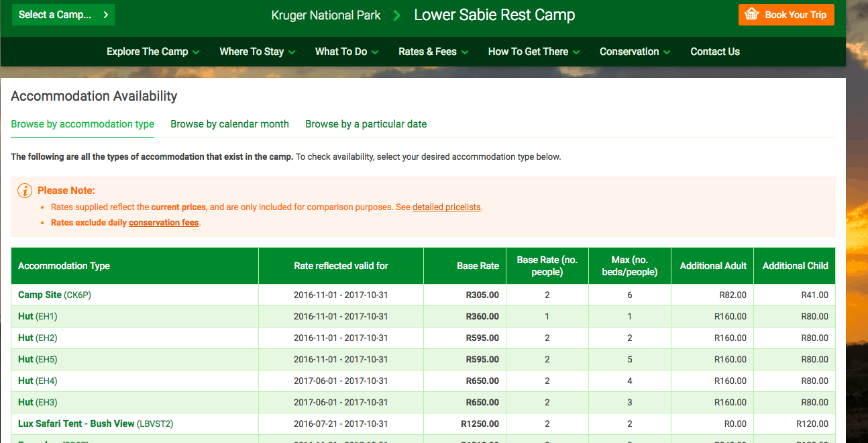Select Hut (EH3) accommodation
This screenshot has height=443, width=868.
38,402
